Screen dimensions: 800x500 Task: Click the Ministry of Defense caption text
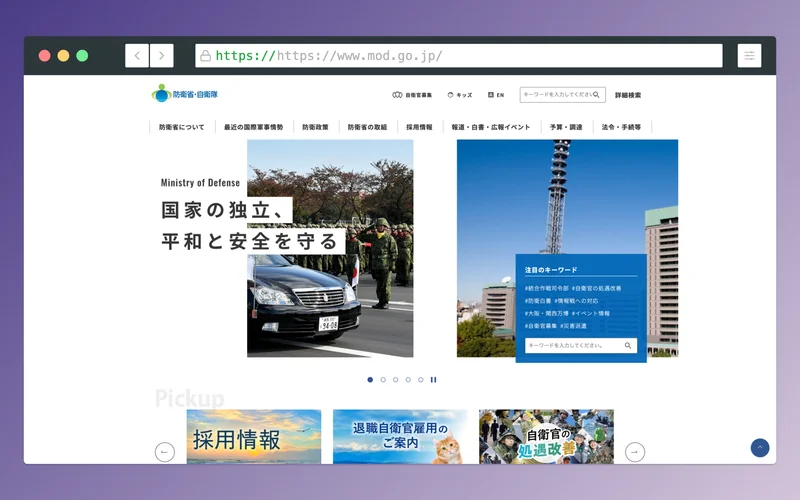(x=200, y=183)
